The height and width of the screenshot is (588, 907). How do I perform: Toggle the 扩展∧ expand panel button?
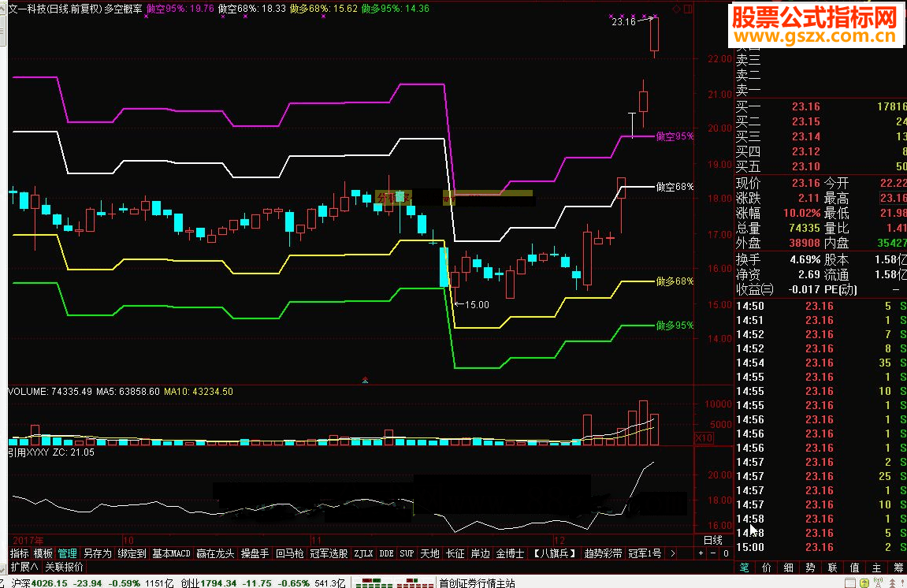[24, 567]
